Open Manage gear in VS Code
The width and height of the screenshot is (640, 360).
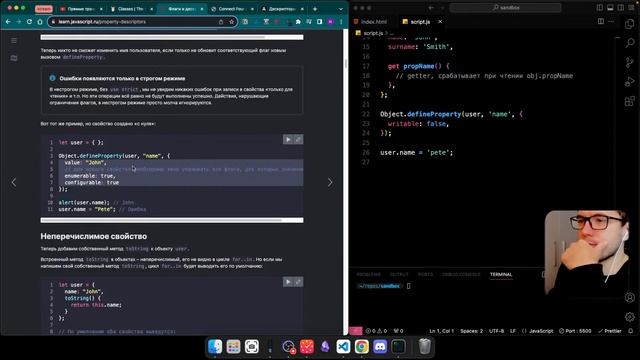click(x=630, y=317)
